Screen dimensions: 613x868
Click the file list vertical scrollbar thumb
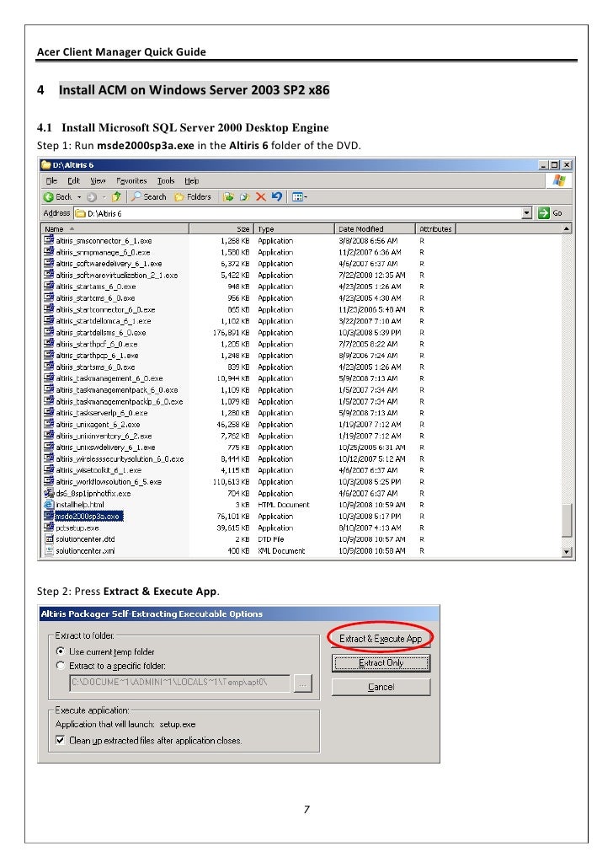tap(567, 520)
